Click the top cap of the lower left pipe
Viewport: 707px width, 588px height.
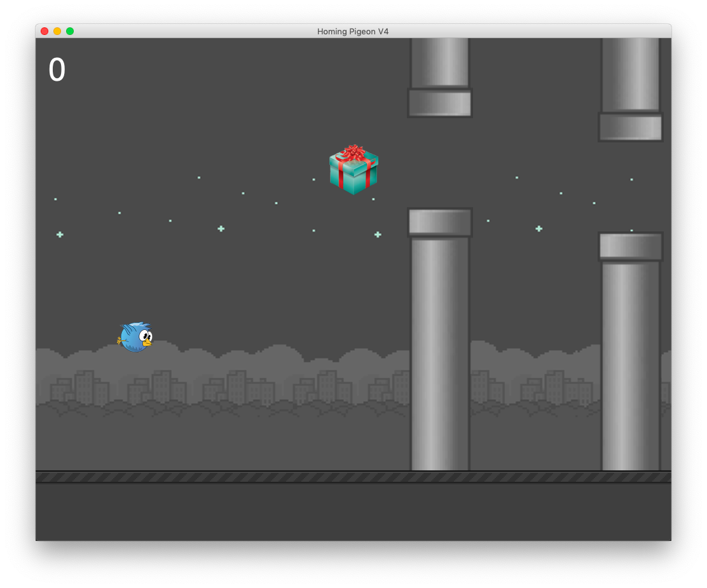pos(440,222)
